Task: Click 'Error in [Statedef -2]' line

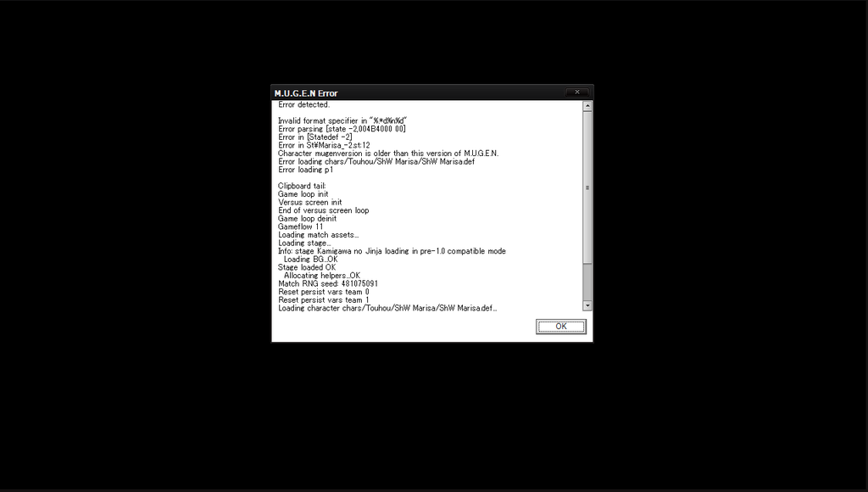Action: (x=315, y=137)
